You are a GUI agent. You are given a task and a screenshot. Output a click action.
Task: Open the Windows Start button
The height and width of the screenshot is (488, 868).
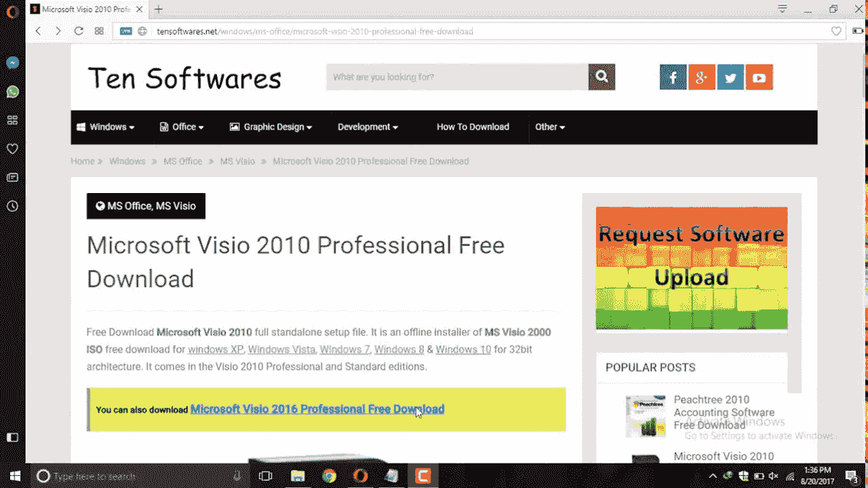click(14, 476)
